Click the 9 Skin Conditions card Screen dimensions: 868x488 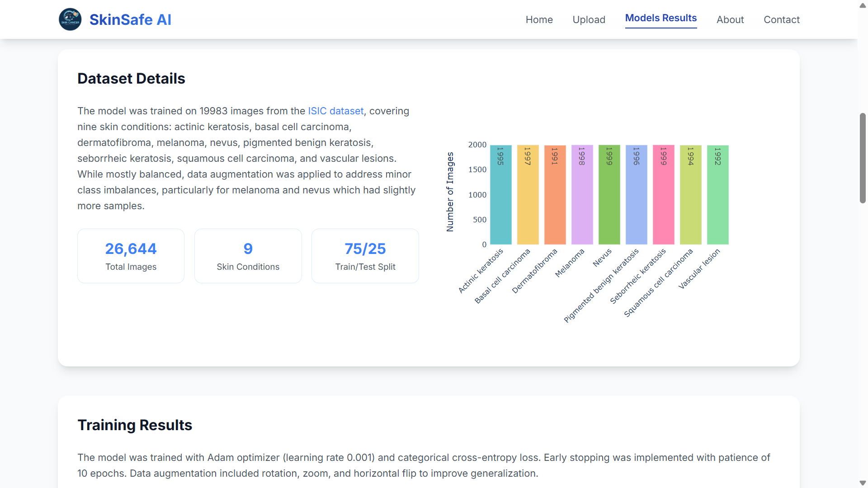248,256
